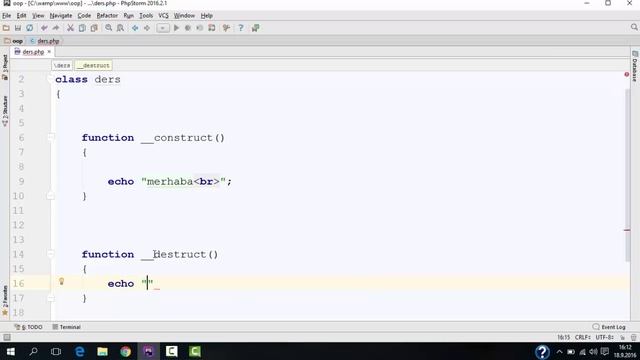The width and height of the screenshot is (640, 360).
Task: Collapse the class ders fold marker
Action: (x=51, y=79)
